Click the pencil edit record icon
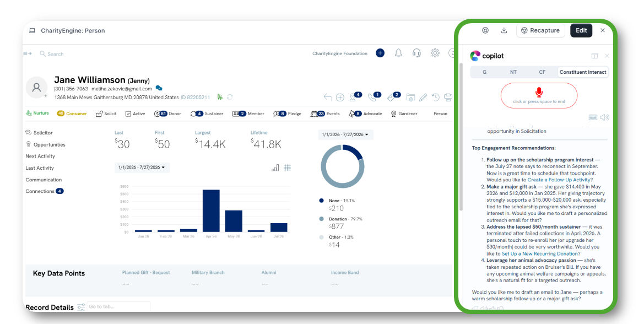The image size is (644, 324). click(423, 98)
